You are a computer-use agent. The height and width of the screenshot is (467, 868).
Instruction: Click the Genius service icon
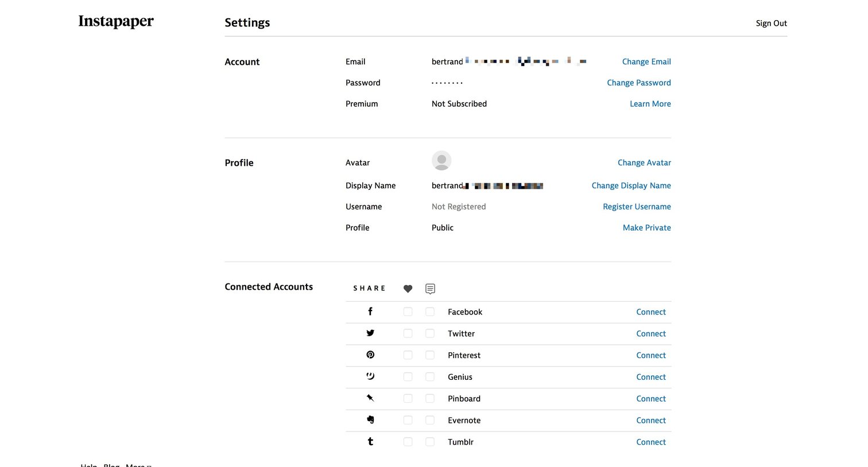coord(370,376)
